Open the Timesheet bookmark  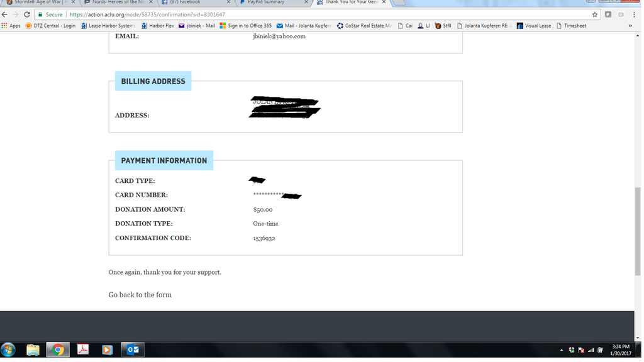(x=571, y=25)
